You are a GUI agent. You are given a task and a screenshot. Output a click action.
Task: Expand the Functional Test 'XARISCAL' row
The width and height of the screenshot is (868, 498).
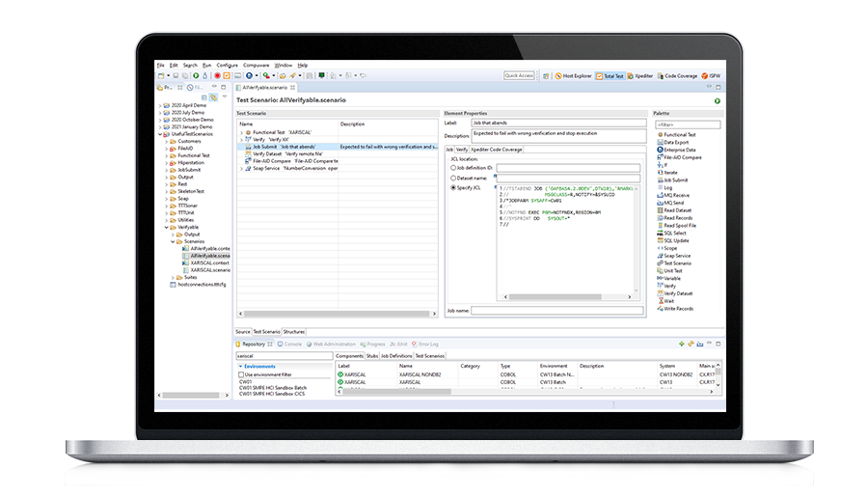(x=241, y=132)
